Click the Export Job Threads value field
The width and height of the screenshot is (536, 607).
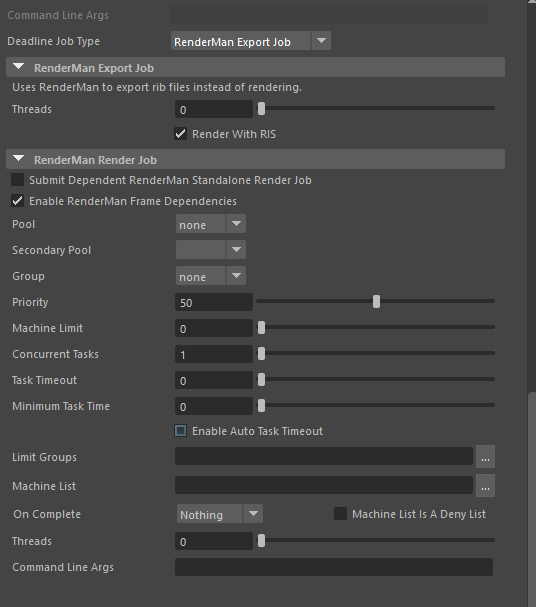click(x=214, y=109)
